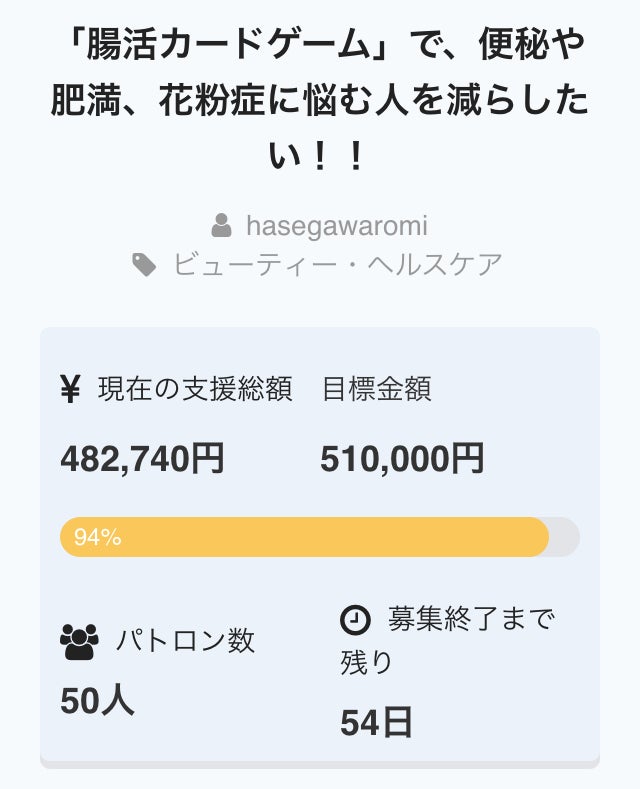Click the 510,000円 goal amount
Viewport: 640px width, 789px height.
tap(402, 458)
